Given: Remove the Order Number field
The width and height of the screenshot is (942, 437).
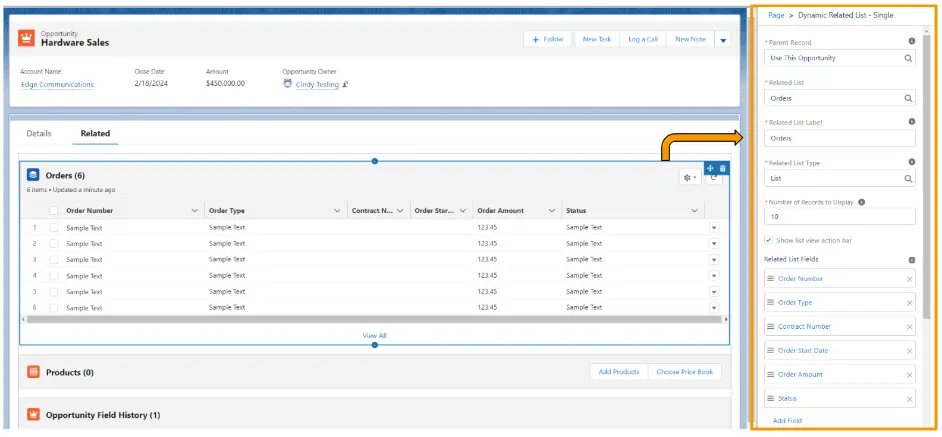Looking at the screenshot, I should click(x=909, y=279).
